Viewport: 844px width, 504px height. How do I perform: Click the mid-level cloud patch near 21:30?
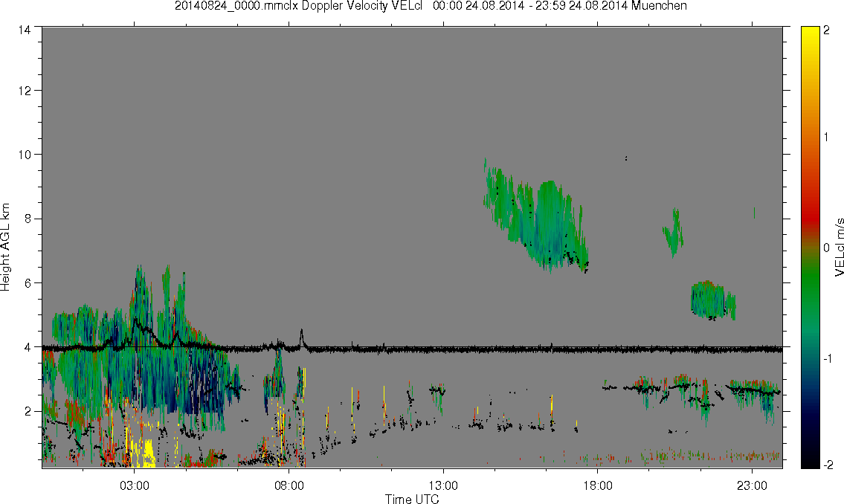712,300
